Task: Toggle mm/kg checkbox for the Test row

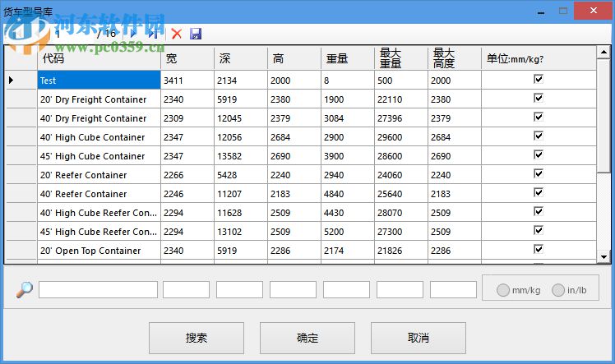Action: point(539,79)
